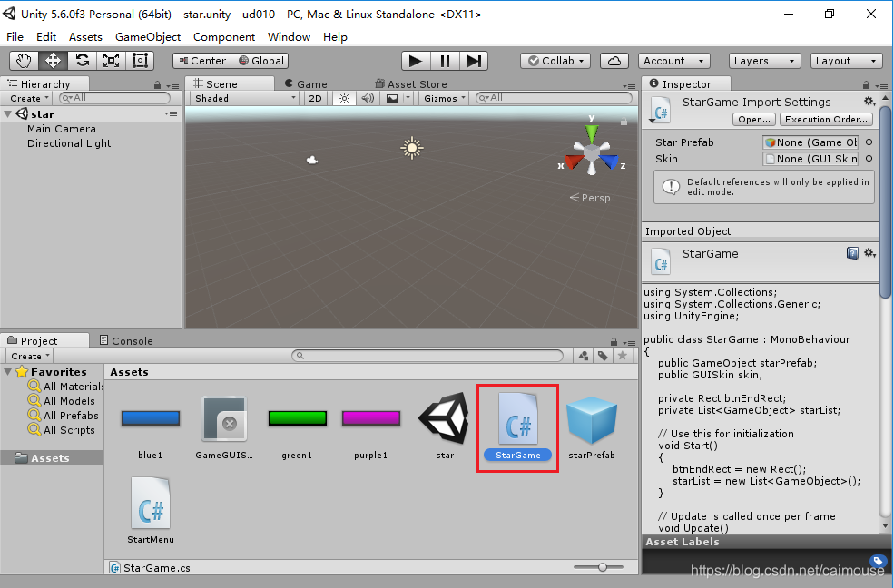Screen dimensions: 894x588
Task: Select the star scene asset
Action: 445,427
